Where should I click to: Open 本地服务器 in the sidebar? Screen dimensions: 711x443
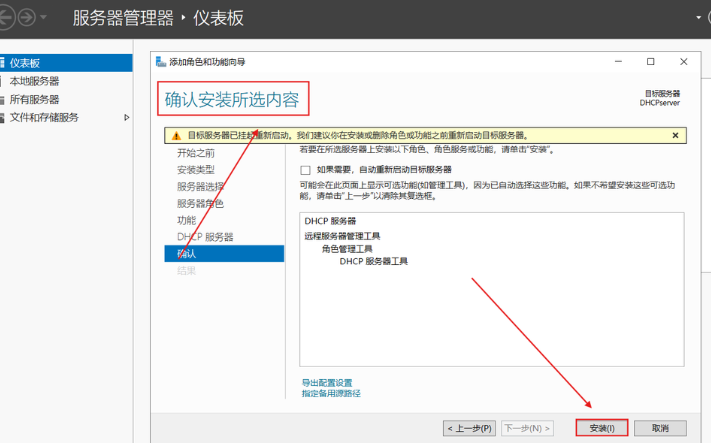point(34,81)
